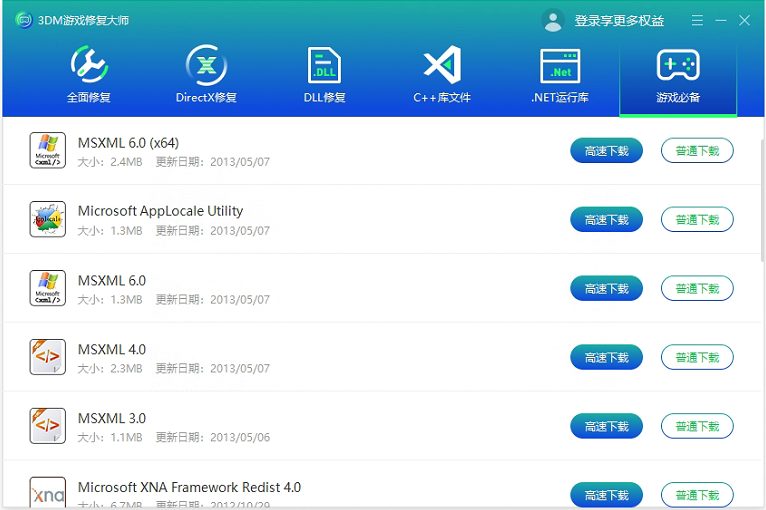Click 高速下载 for MSXML 4.0
This screenshot has width=766, height=510.
tap(606, 357)
